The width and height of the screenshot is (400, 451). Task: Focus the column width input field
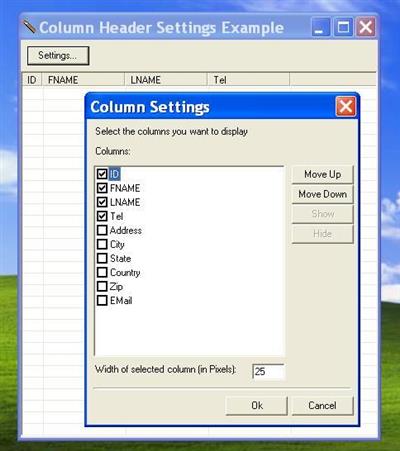(x=268, y=371)
